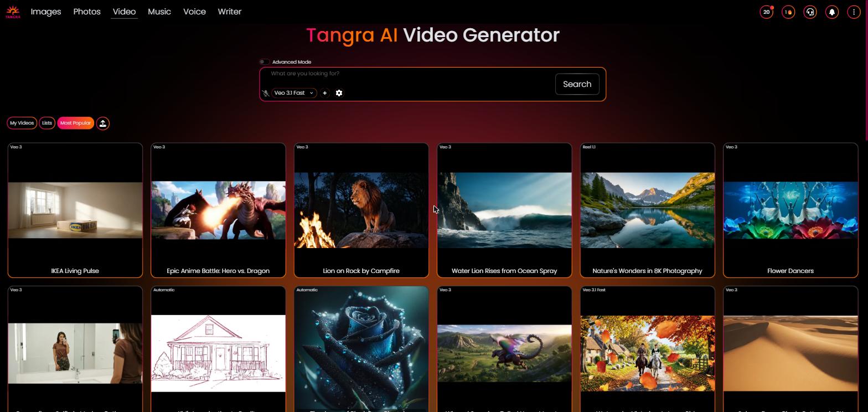This screenshot has height=412, width=868.
Task: Click the 'Water Lion Rises from Ocean Spray' title
Action: point(504,271)
